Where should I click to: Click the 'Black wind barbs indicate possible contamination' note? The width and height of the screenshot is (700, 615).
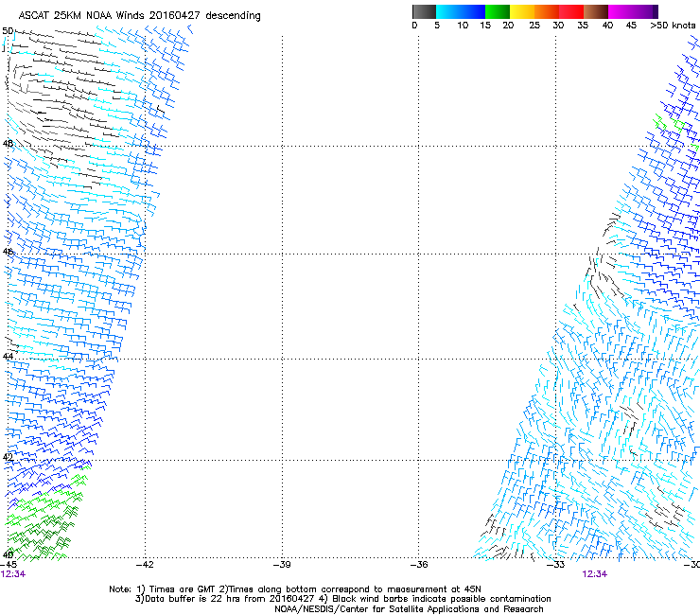pos(442,599)
